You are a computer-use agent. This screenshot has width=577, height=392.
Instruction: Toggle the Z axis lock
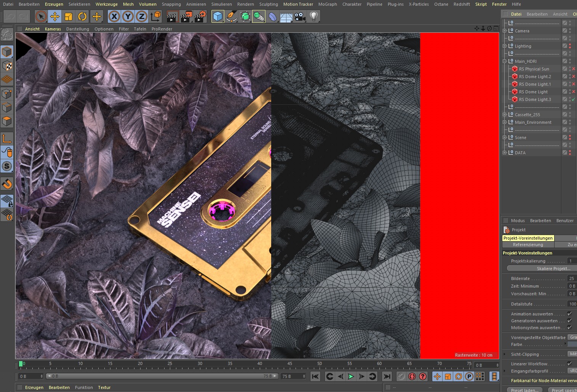(142, 16)
